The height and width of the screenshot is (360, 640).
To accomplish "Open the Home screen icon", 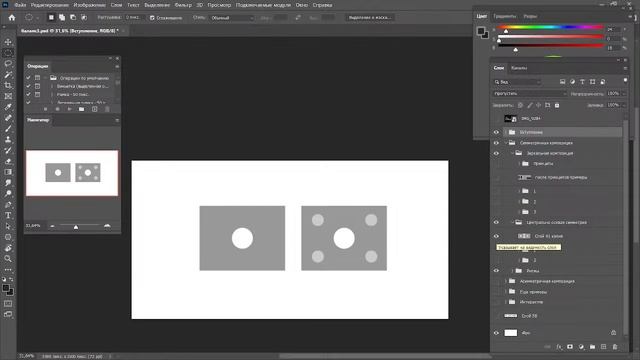I will point(12,18).
